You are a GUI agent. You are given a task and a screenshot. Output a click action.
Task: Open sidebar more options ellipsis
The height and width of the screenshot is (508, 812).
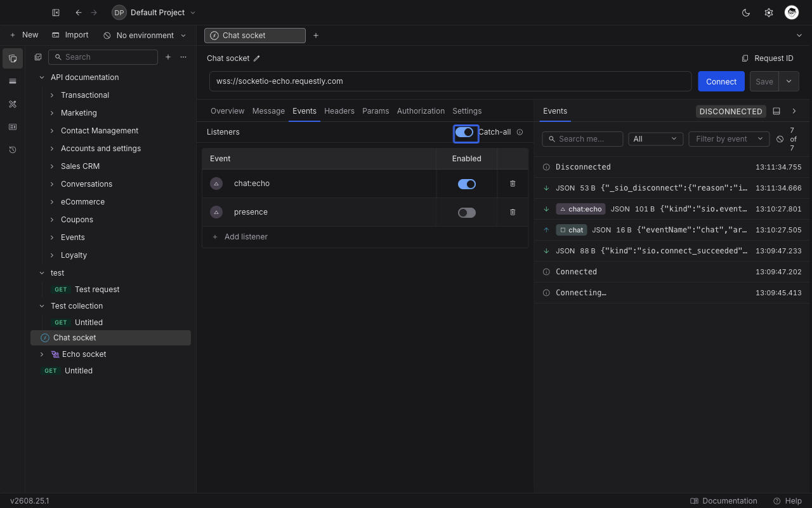[x=183, y=57]
